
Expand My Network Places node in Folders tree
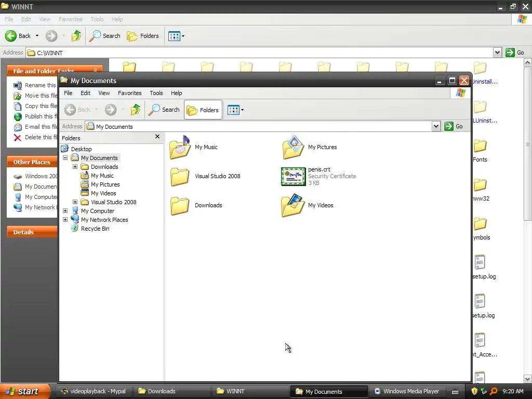click(65, 220)
